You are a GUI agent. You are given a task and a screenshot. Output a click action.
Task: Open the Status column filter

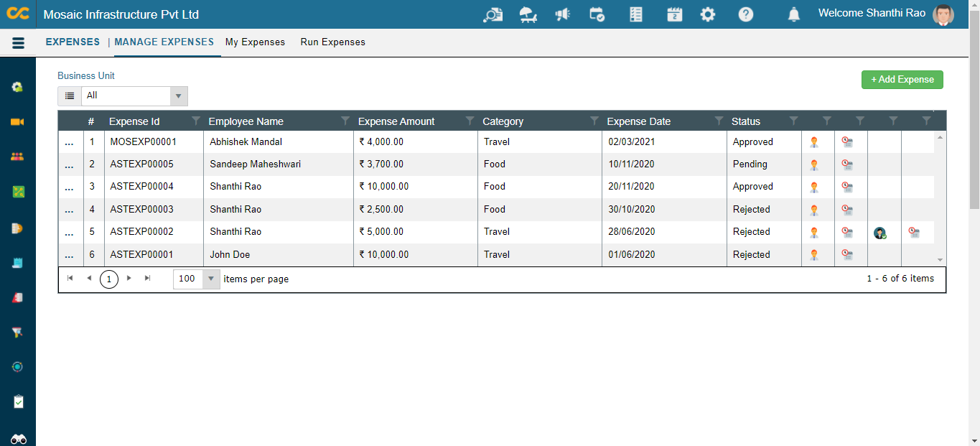coord(793,121)
